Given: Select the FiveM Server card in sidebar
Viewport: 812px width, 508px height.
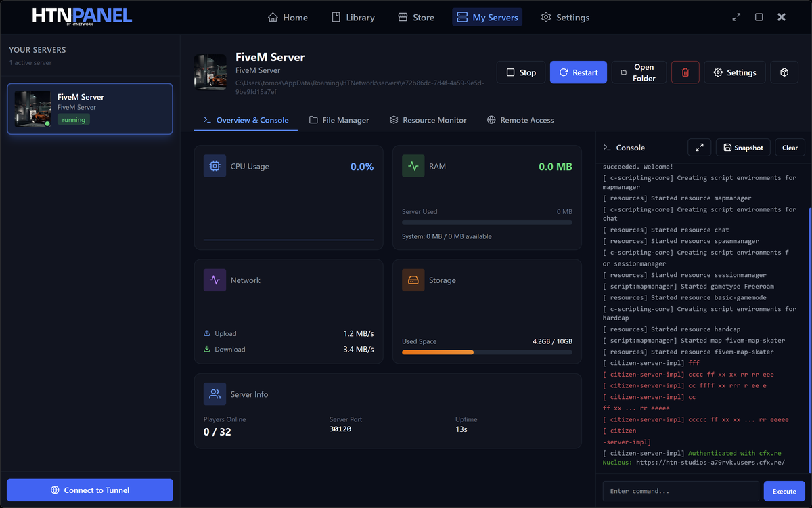Looking at the screenshot, I should coord(90,109).
